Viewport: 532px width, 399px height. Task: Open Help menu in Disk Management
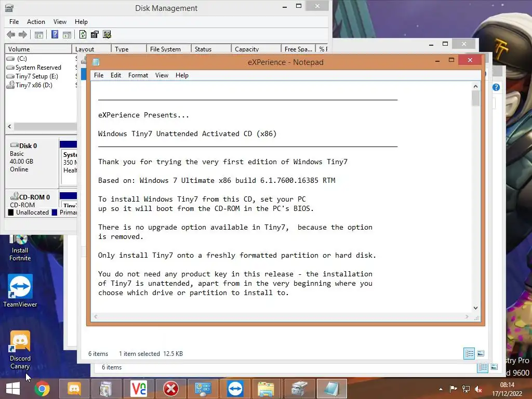pos(81,22)
